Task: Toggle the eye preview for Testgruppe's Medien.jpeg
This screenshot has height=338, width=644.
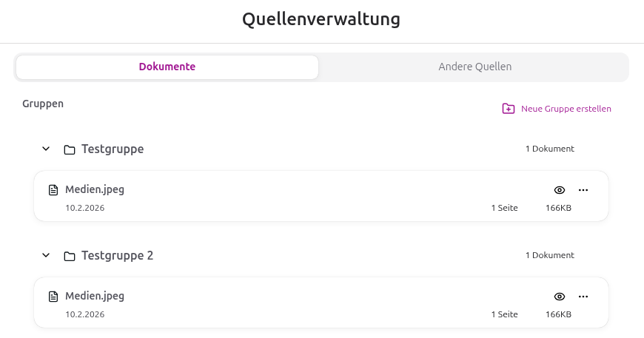Action: pyautogui.click(x=560, y=190)
